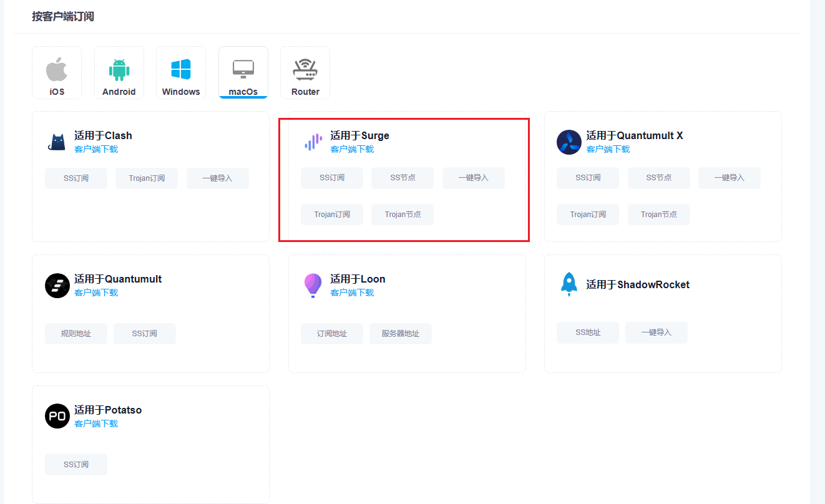Image resolution: width=825 pixels, height=504 pixels.
Task: Switch to the Android platform tab
Action: coord(119,73)
